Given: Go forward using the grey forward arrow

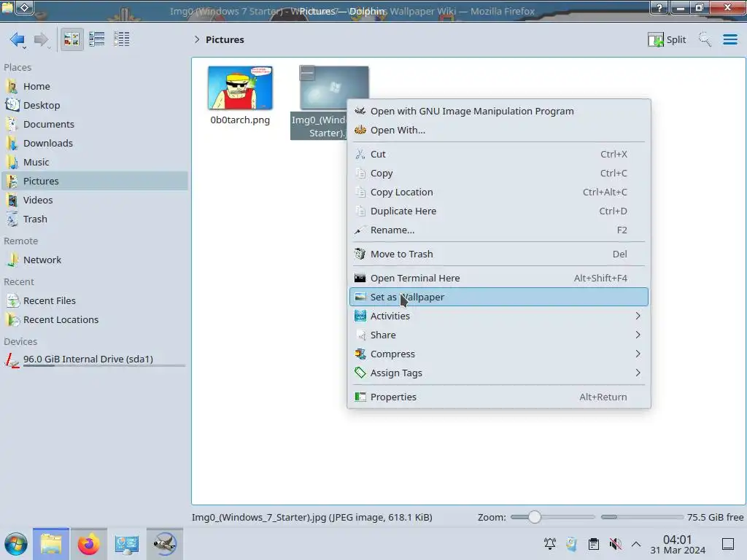Looking at the screenshot, I should pyautogui.click(x=42, y=39).
